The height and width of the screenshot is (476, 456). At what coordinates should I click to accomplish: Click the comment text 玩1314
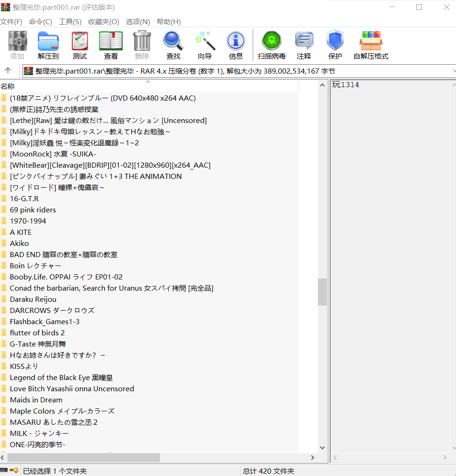coord(345,85)
